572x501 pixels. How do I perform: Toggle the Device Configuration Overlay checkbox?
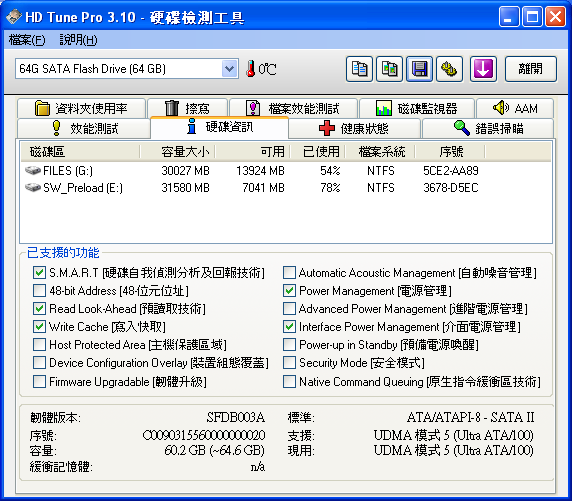point(39,363)
